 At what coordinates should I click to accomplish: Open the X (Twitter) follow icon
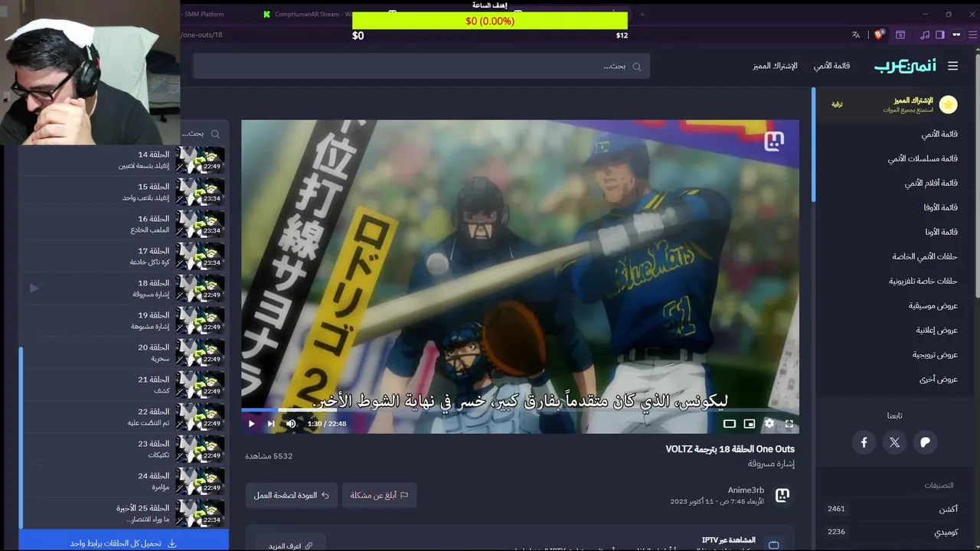894,442
